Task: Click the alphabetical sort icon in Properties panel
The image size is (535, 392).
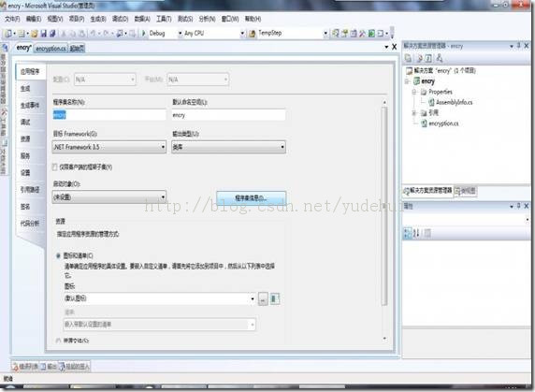Action: coord(416,233)
